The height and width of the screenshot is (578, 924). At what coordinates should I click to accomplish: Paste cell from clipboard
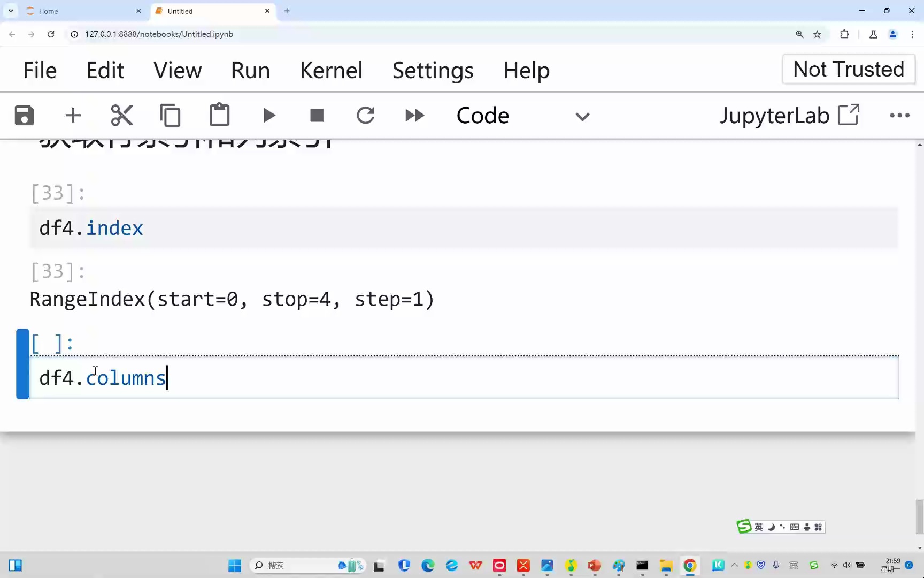[219, 116]
